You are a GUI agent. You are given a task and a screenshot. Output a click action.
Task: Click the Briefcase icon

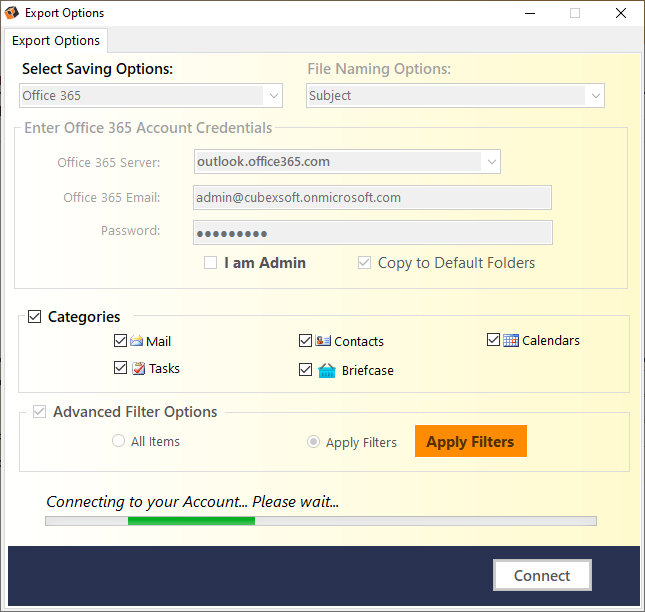point(327,370)
